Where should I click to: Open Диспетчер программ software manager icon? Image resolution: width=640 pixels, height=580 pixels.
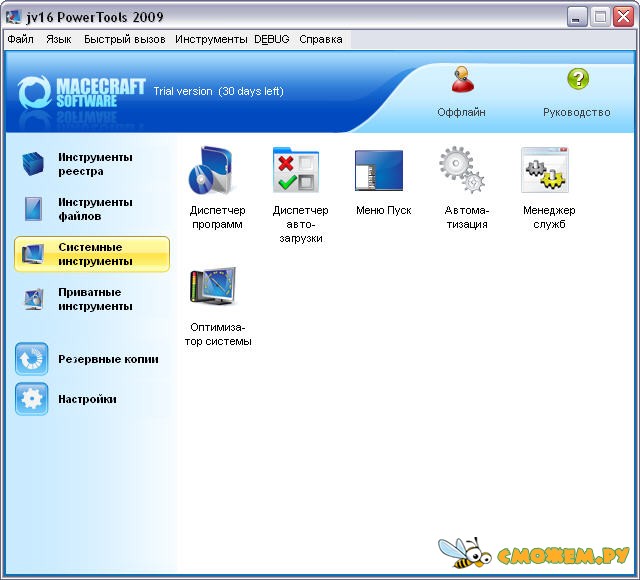211,169
